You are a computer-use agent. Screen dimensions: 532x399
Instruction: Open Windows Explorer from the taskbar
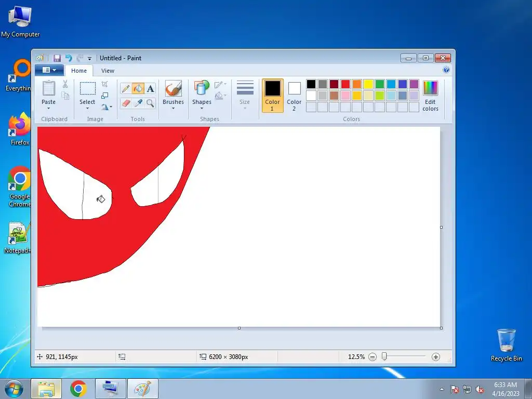coord(46,389)
